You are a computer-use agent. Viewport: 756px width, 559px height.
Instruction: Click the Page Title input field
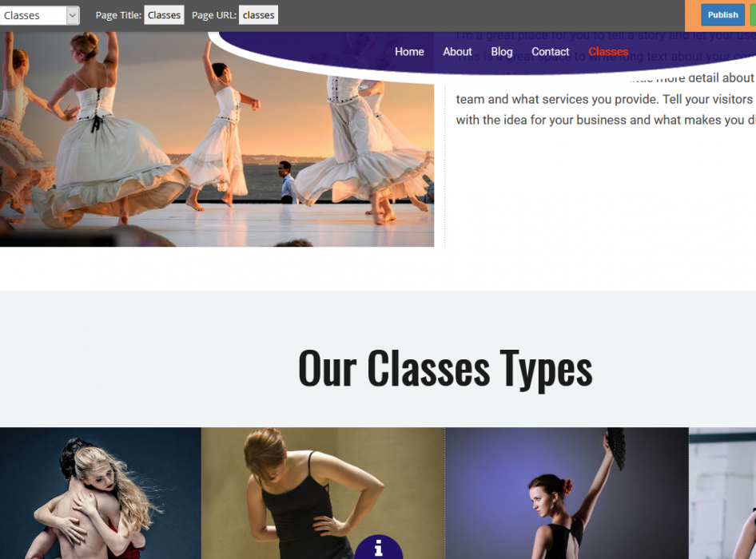click(x=164, y=15)
